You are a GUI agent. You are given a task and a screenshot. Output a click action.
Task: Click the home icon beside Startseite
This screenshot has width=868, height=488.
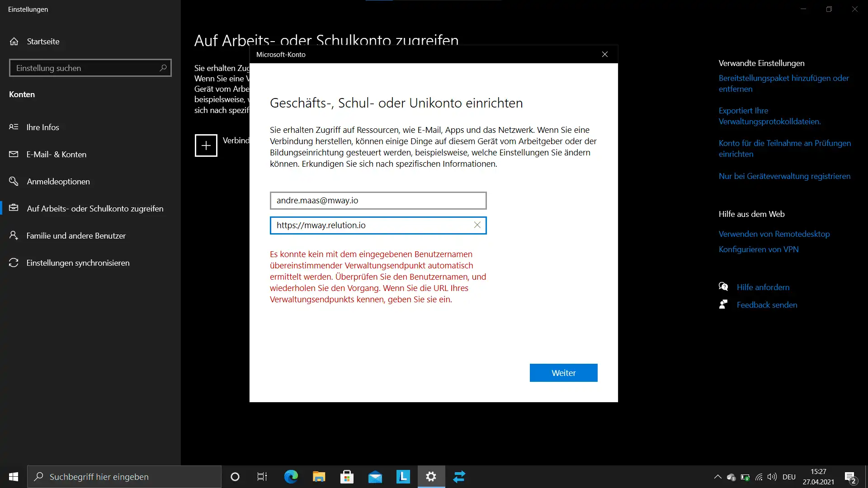click(14, 42)
